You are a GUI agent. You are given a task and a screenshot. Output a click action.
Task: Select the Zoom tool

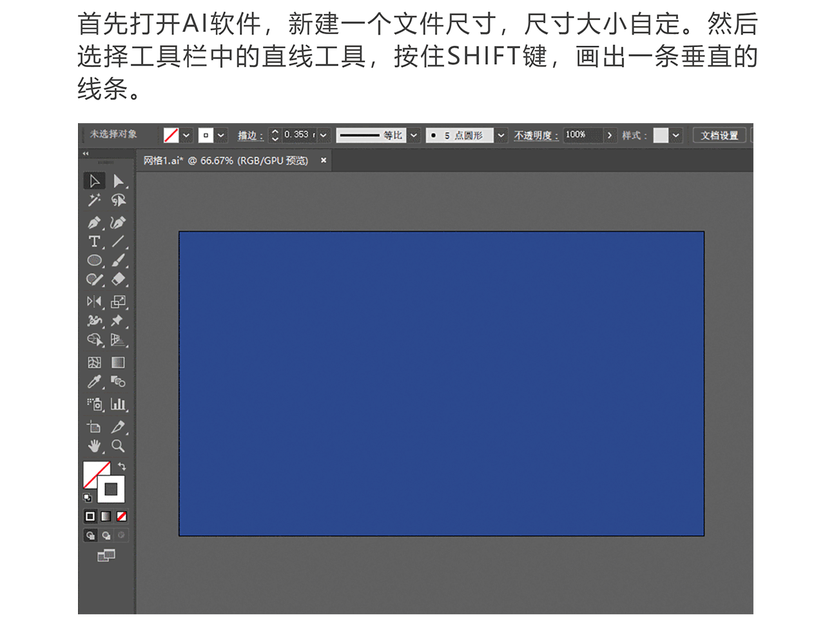tap(119, 446)
